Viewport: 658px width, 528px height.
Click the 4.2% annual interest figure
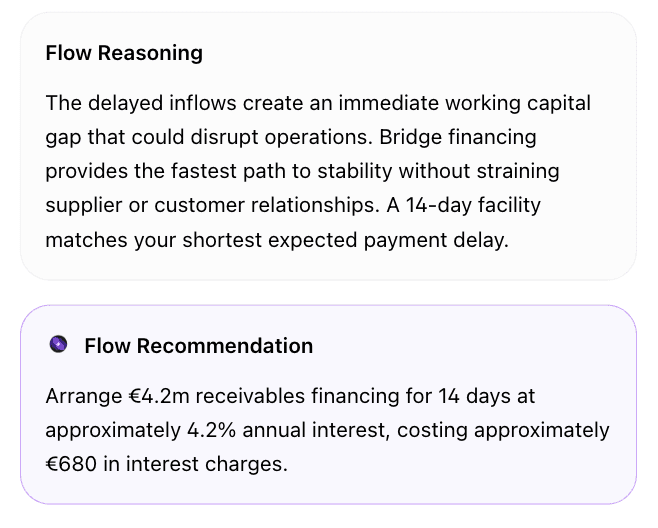click(x=211, y=431)
